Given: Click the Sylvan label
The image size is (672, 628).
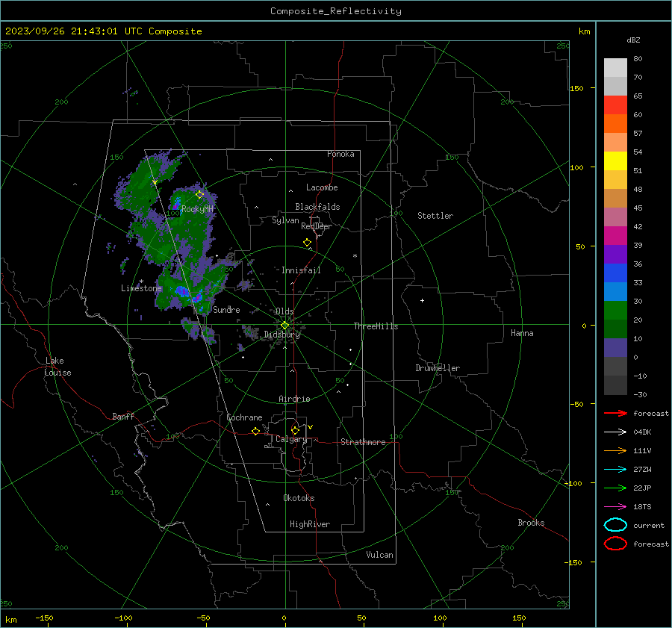Looking at the screenshot, I should click(285, 220).
